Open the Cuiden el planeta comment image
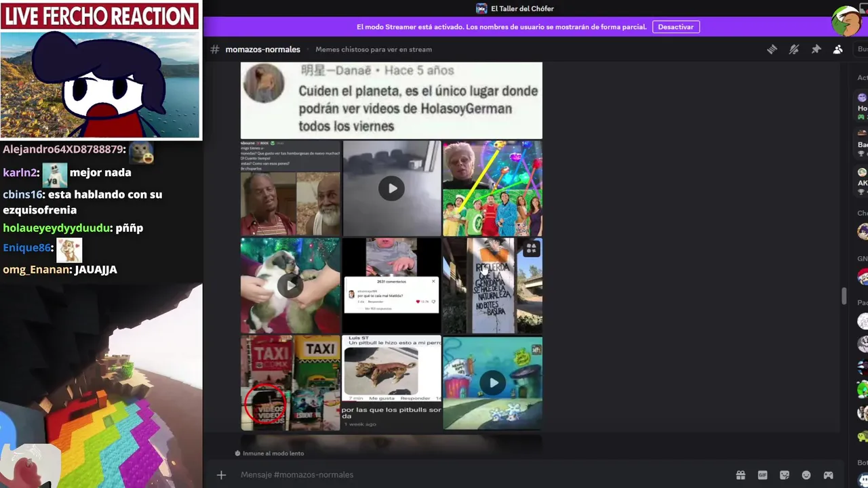Viewport: 868px width, 488px height. (391, 100)
